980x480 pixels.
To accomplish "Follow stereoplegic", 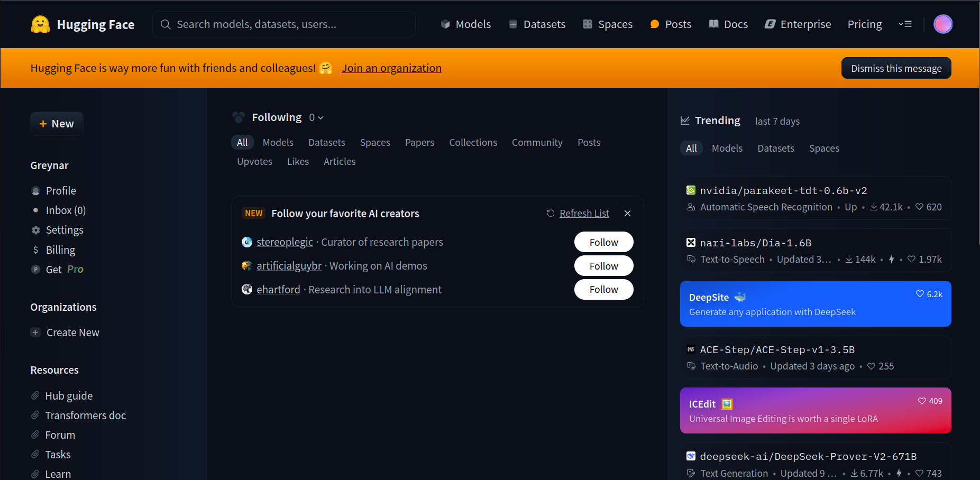I will tap(603, 242).
